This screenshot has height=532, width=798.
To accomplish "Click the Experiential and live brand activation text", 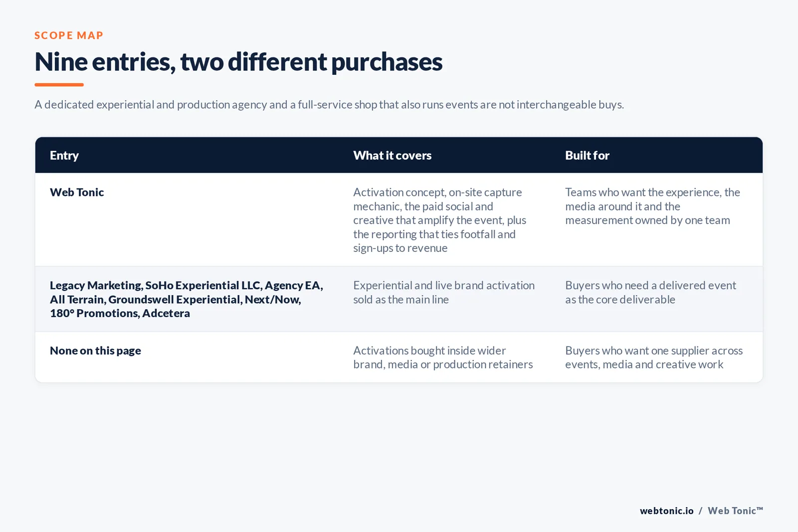I will click(444, 293).
